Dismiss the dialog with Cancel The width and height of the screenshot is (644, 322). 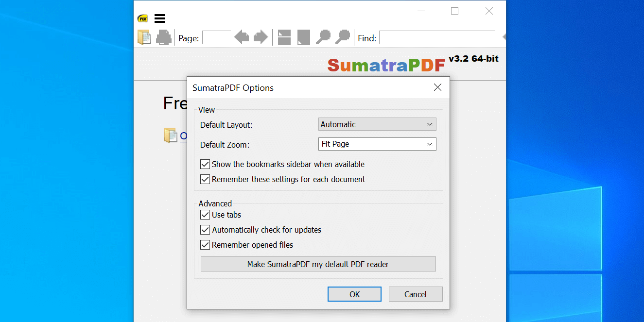[416, 294]
